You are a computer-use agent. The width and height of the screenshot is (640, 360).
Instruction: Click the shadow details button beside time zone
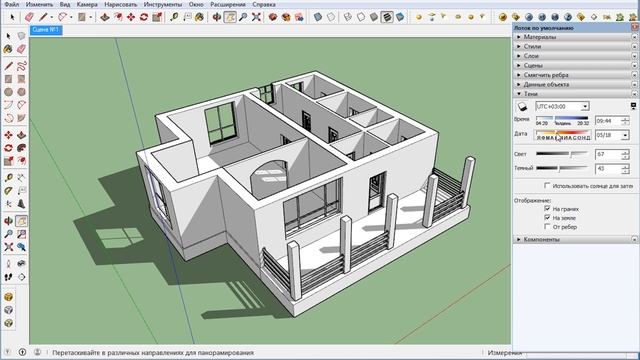633,106
